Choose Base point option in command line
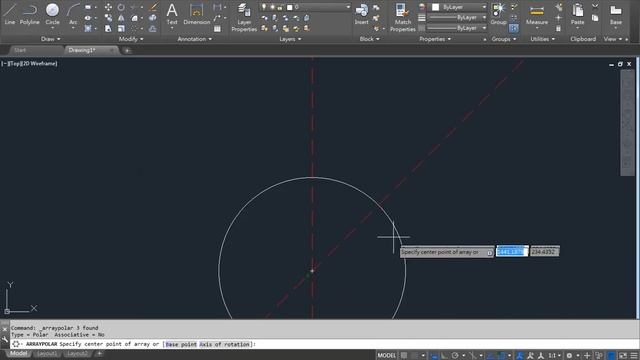Viewport: 640px width, 360px height. [181, 344]
